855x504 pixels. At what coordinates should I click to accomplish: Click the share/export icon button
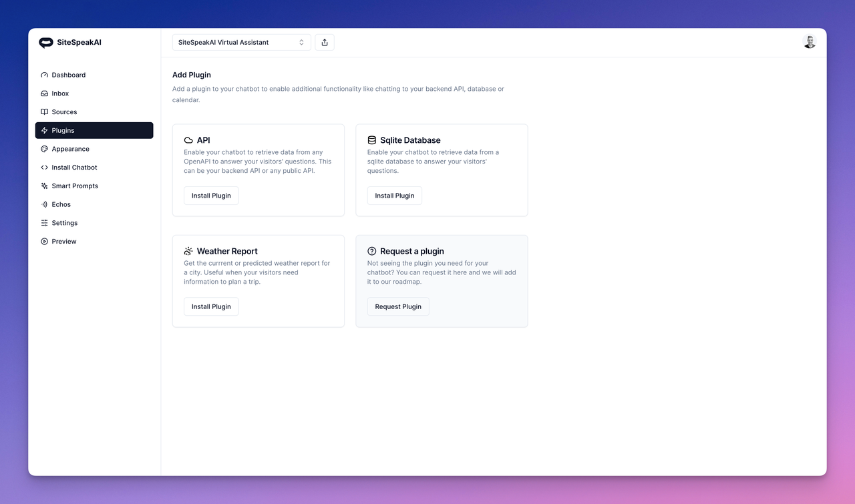coord(325,42)
